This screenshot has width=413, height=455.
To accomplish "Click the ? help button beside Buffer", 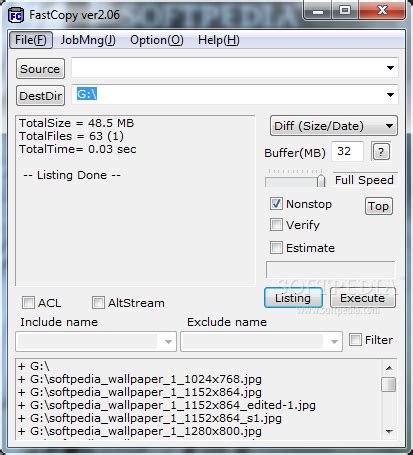I will pyautogui.click(x=381, y=152).
